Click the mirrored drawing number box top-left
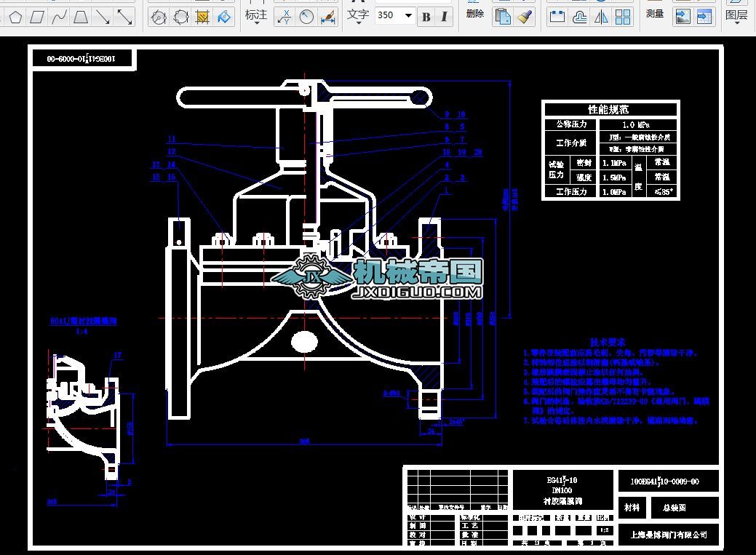The image size is (756, 555). 81,59
